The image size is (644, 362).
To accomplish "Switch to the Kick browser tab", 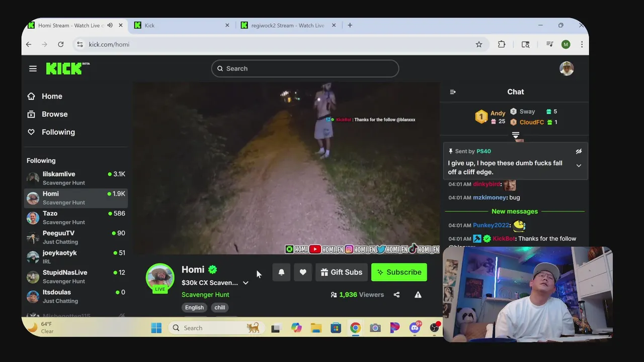I will click(181, 25).
